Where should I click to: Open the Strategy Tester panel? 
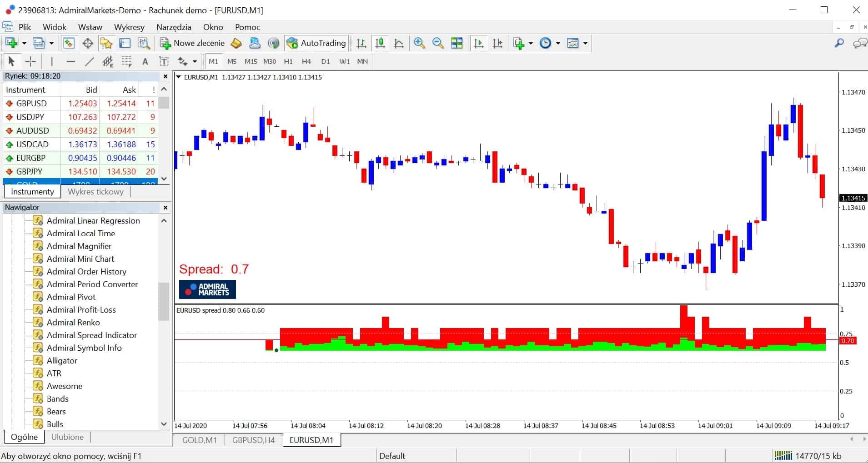click(144, 43)
